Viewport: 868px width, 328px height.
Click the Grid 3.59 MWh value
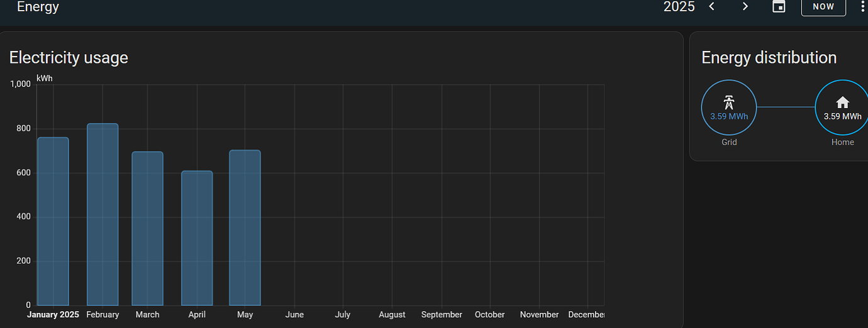tap(729, 116)
